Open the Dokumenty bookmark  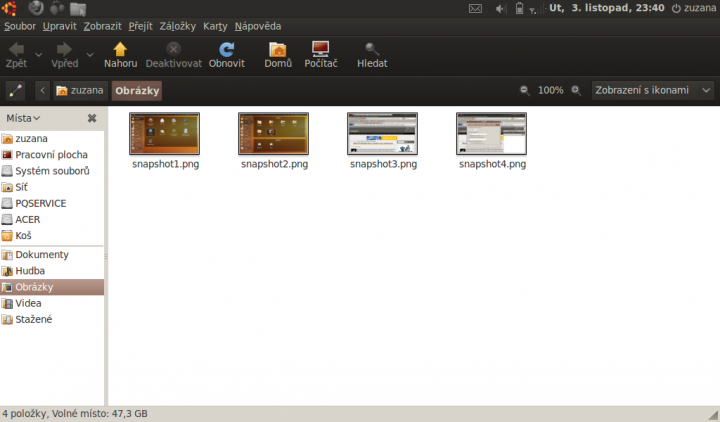[x=52, y=254]
